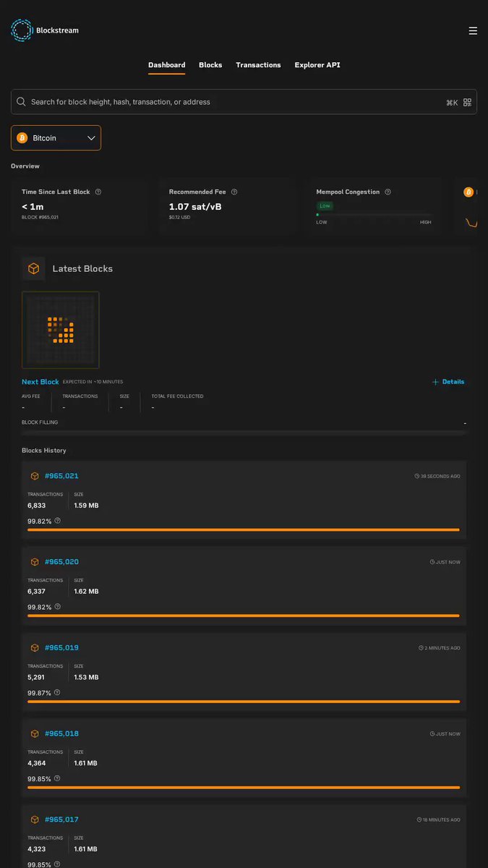Open the Explorer API tab
Image resolution: width=488 pixels, height=868 pixels.
(317, 65)
